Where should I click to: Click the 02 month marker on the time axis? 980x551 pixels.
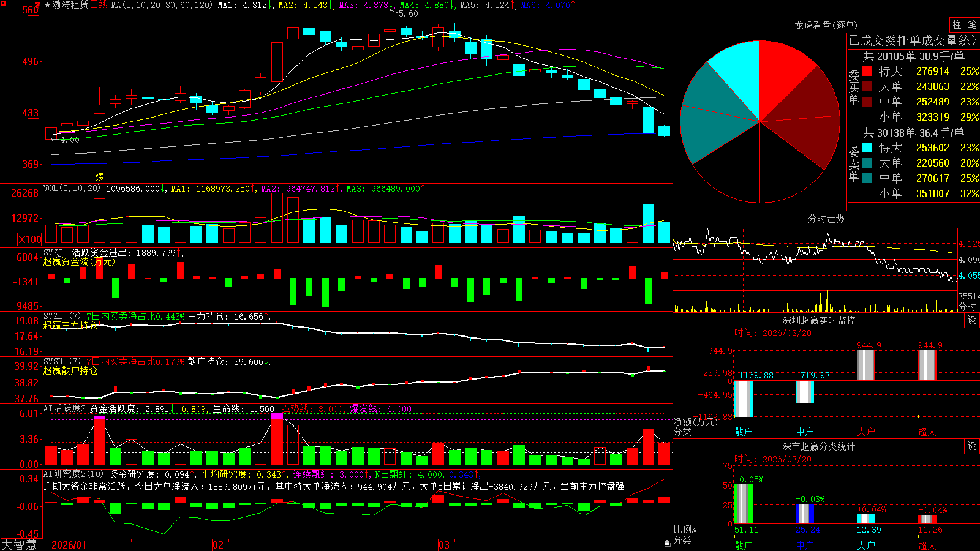[218, 545]
